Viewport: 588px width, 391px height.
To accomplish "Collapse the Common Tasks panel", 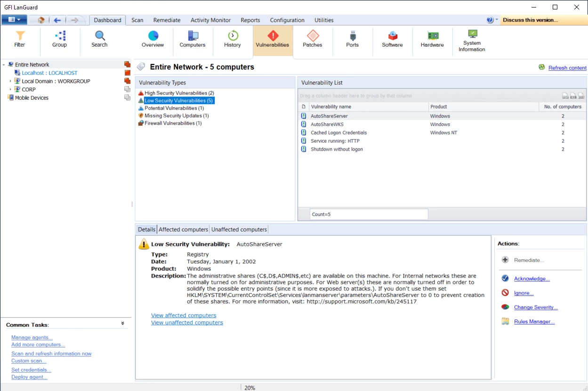I will [x=123, y=324].
